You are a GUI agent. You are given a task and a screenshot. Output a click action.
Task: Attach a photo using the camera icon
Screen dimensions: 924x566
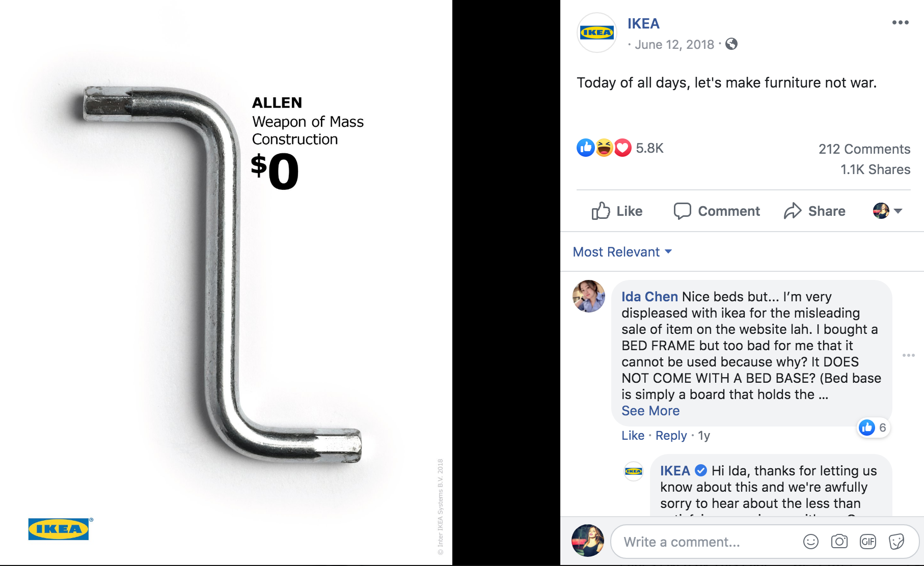[x=839, y=542]
